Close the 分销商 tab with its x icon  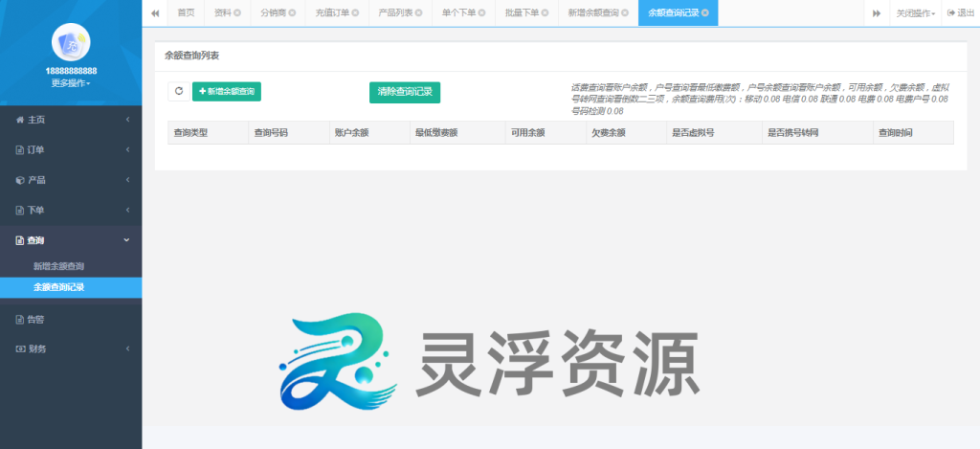292,13
